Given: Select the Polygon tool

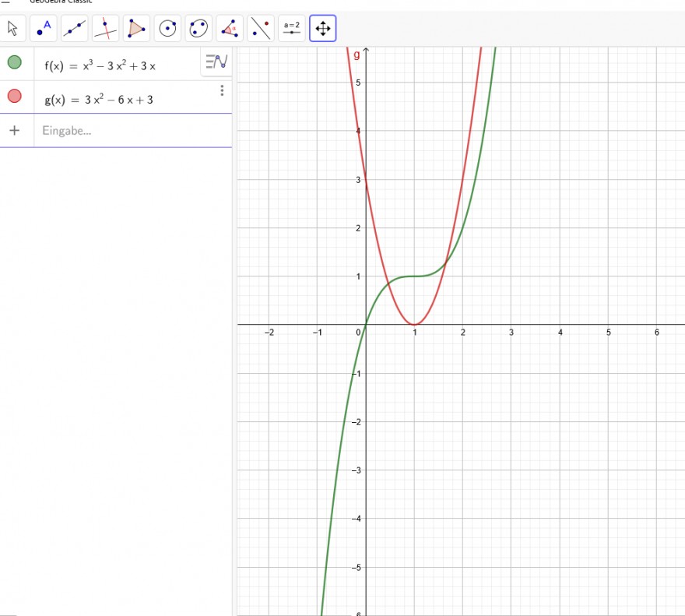Looking at the screenshot, I should (x=137, y=28).
